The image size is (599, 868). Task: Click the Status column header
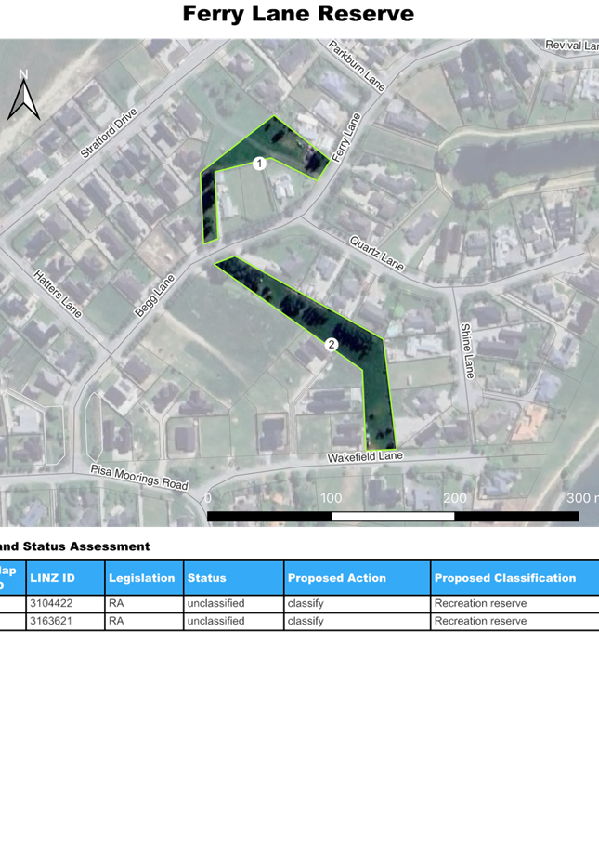[206, 578]
